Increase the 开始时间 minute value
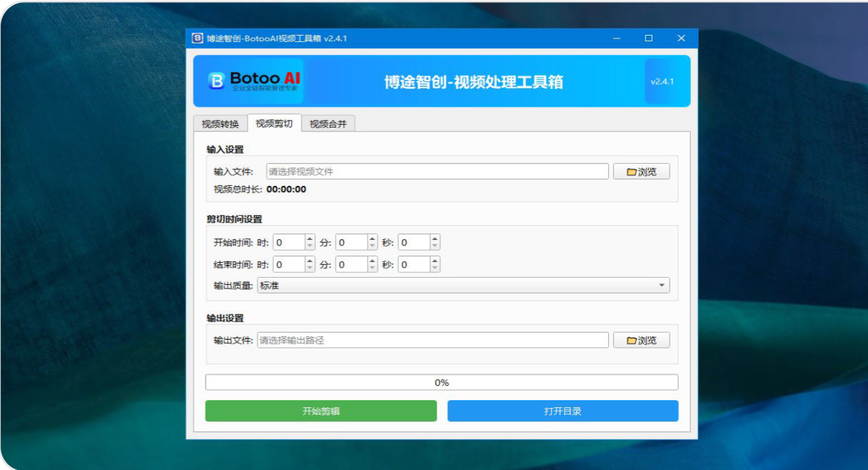The image size is (868, 470). point(372,239)
